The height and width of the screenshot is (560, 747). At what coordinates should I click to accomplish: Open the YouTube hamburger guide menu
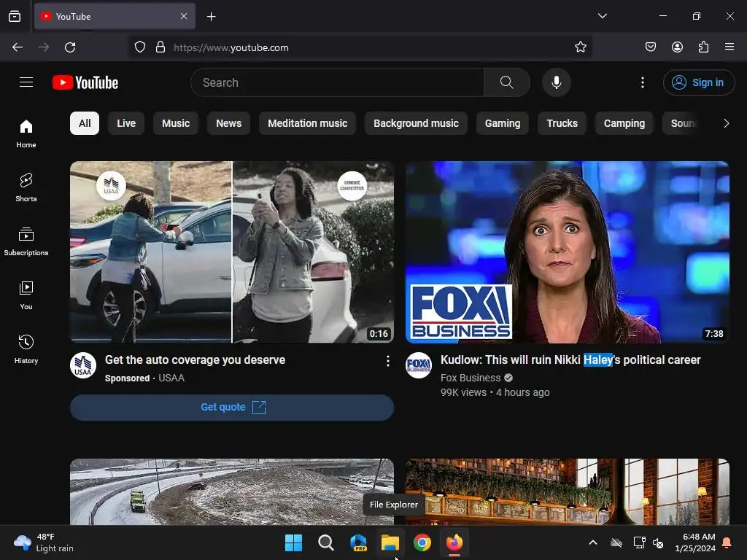coord(26,82)
